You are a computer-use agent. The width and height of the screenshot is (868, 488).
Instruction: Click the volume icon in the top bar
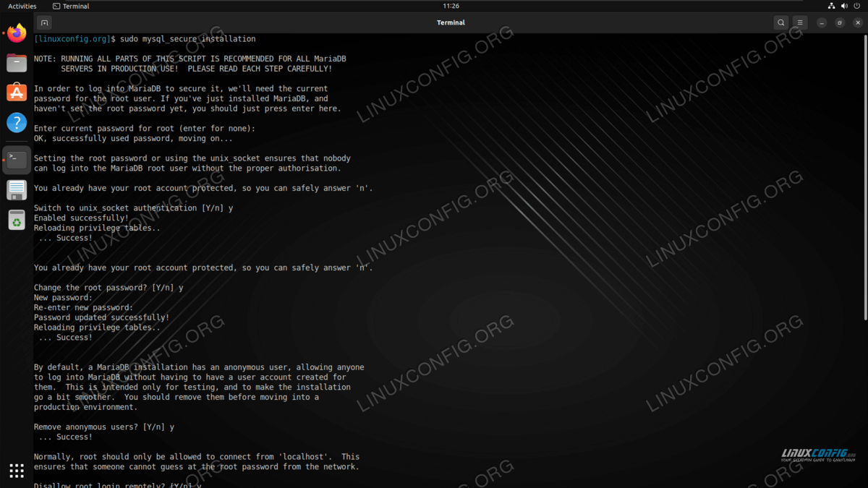[x=844, y=6]
